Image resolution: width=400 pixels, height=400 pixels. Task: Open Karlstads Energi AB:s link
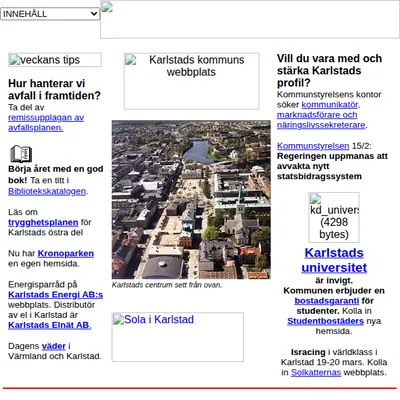point(55,295)
